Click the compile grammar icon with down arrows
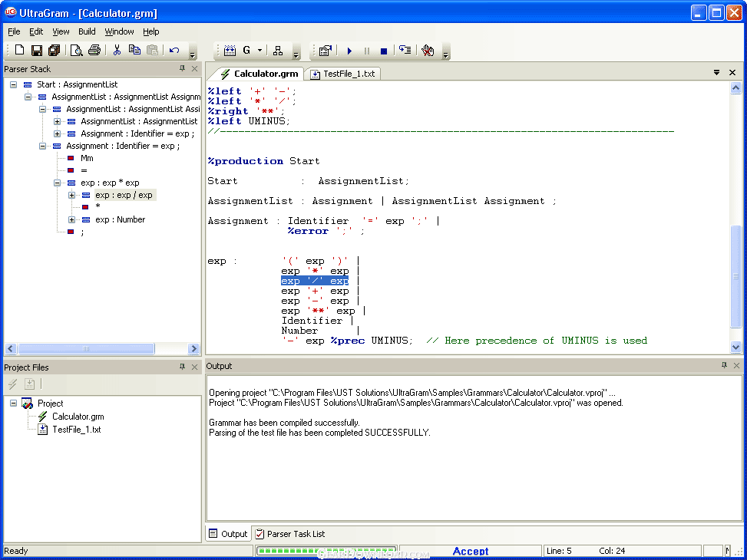747x560 pixels. click(230, 50)
